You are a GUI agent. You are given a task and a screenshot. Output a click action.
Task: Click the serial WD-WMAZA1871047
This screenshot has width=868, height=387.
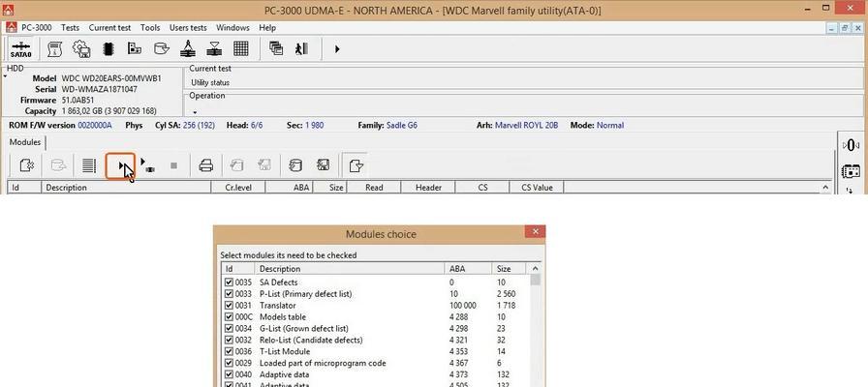(100, 89)
